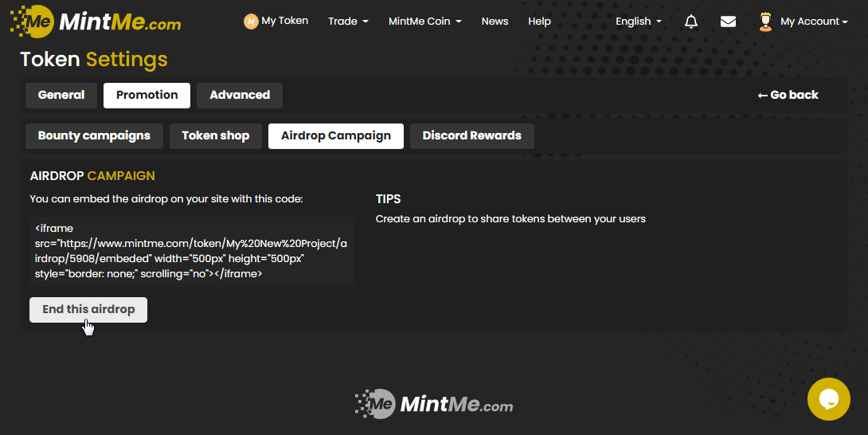Open the English language selector
The height and width of the screenshot is (435, 868).
tap(639, 22)
